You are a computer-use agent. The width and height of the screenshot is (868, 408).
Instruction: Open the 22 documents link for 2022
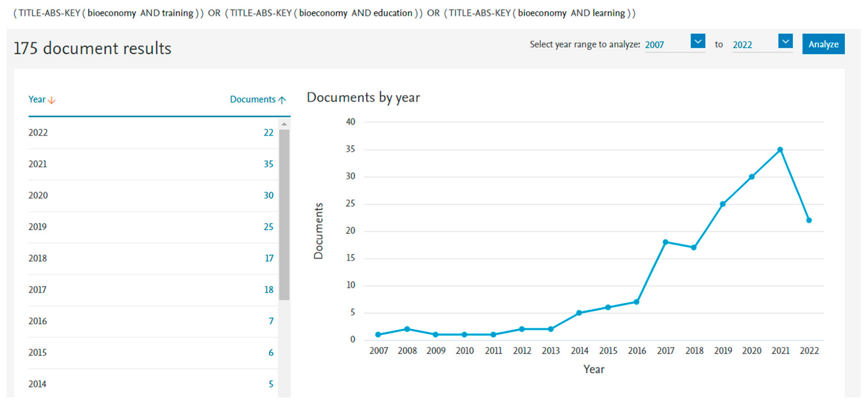268,133
